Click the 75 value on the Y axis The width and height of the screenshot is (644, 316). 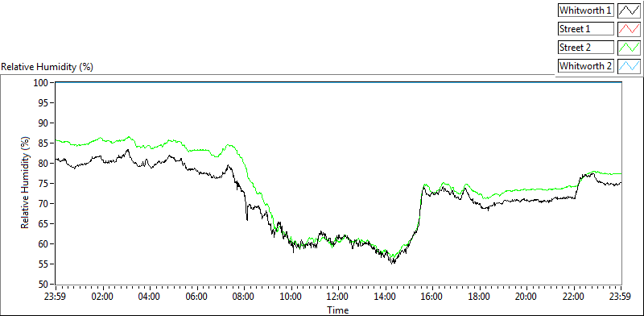(x=43, y=184)
